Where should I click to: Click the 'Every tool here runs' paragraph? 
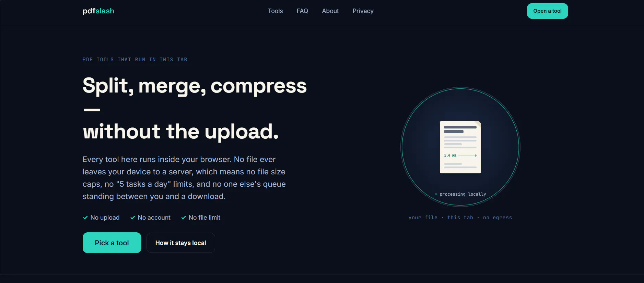point(184,178)
